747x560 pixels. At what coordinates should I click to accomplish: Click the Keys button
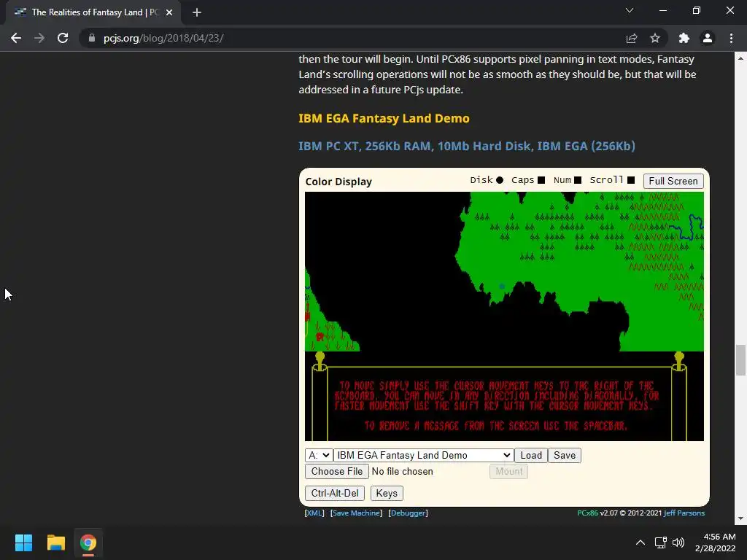387,494
